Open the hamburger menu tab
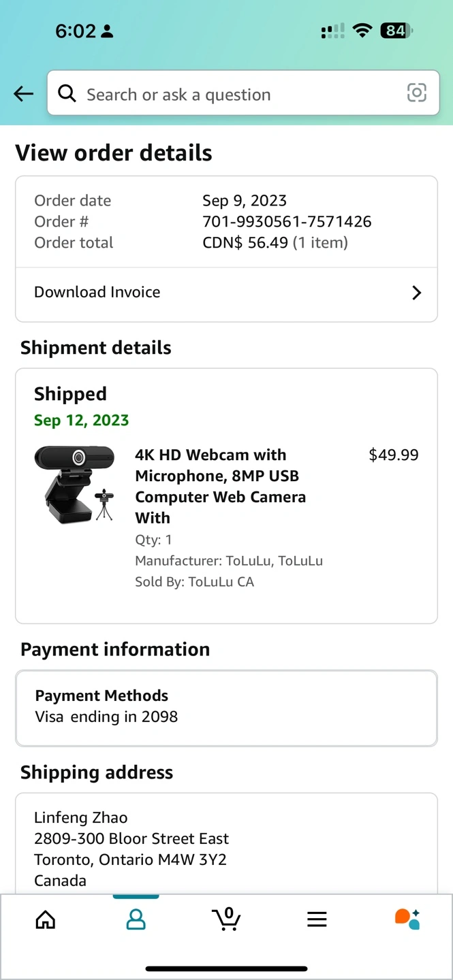The width and height of the screenshot is (453, 980). (x=317, y=919)
